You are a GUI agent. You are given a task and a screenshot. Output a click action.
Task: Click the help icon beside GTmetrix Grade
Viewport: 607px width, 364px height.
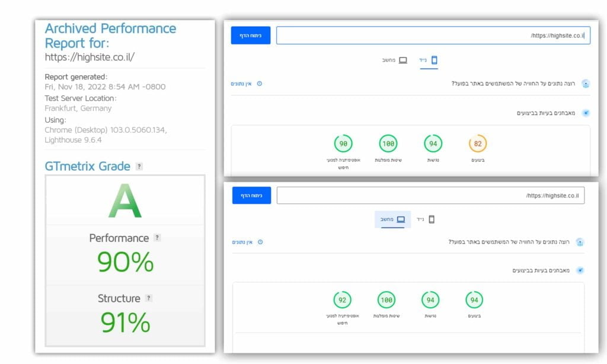click(139, 167)
